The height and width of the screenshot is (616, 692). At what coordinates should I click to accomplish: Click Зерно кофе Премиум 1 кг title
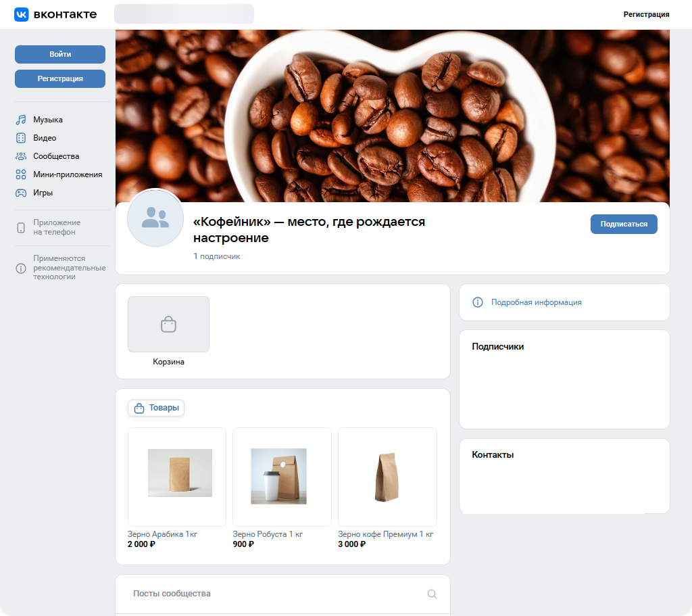click(x=385, y=534)
